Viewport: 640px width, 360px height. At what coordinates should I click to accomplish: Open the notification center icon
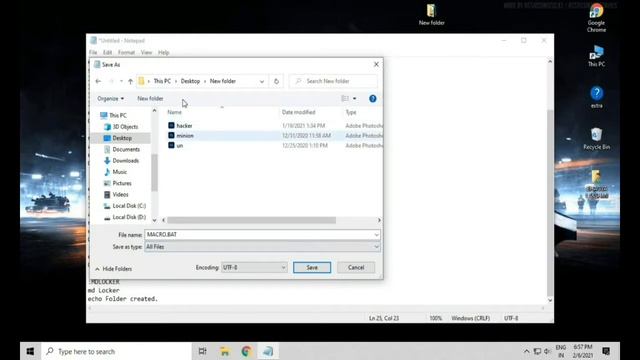point(606,351)
